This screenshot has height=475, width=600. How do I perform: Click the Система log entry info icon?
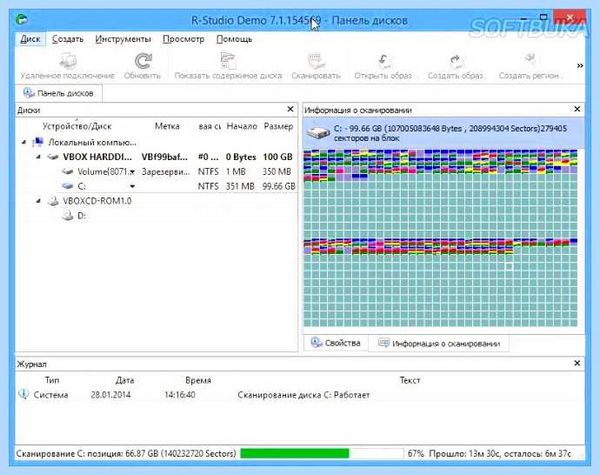point(24,394)
